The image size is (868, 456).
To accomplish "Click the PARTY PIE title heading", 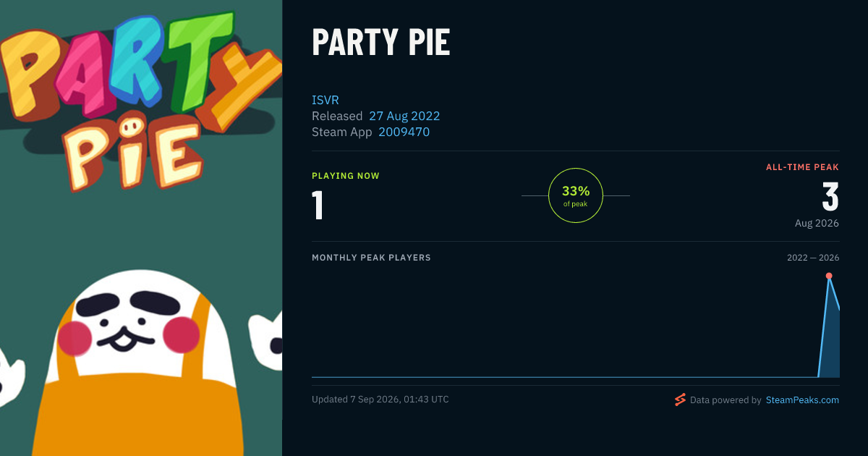I will 381,43.
